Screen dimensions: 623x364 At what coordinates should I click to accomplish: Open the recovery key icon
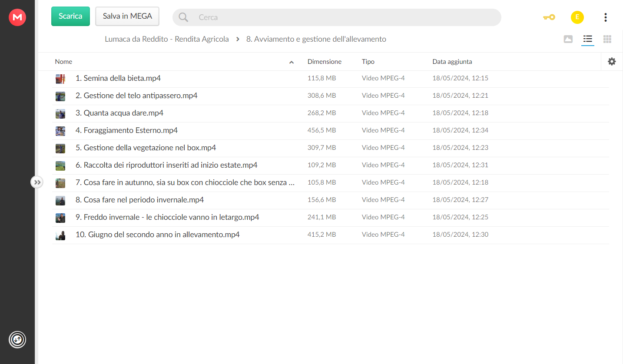[x=549, y=17]
